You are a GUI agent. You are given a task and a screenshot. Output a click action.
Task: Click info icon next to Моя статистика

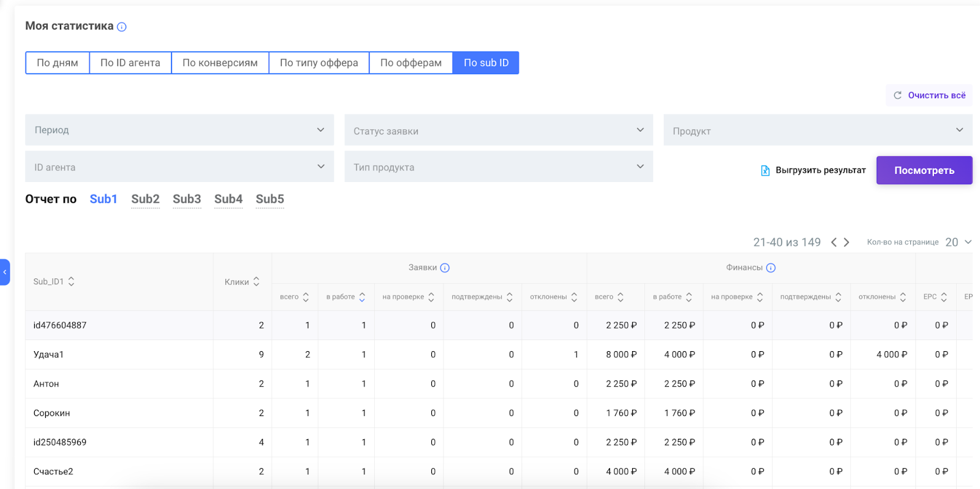pyautogui.click(x=122, y=27)
